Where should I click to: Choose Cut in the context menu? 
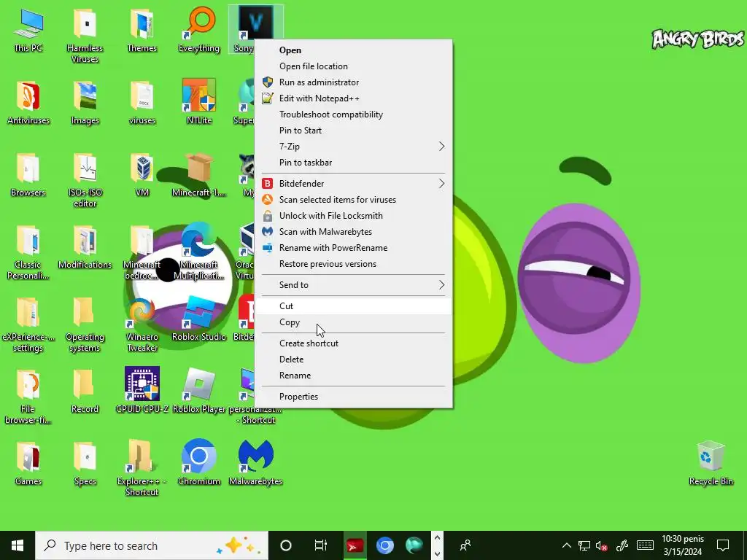tap(354, 306)
